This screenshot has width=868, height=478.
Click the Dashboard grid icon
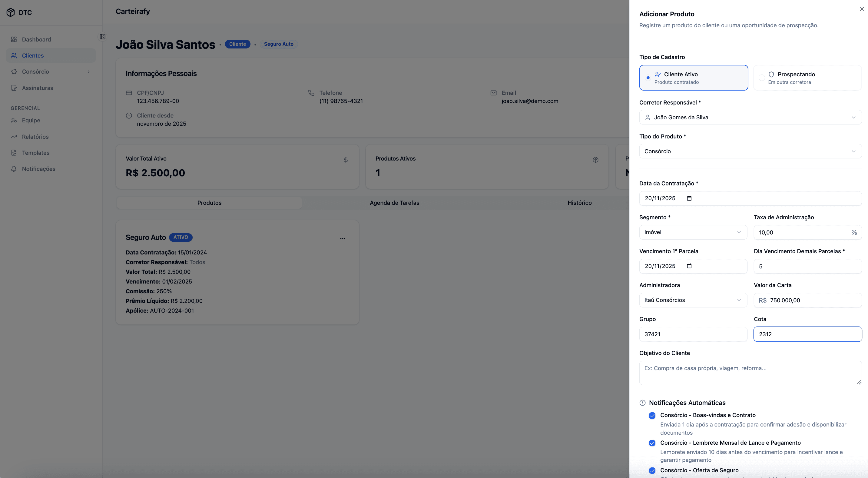tap(14, 39)
